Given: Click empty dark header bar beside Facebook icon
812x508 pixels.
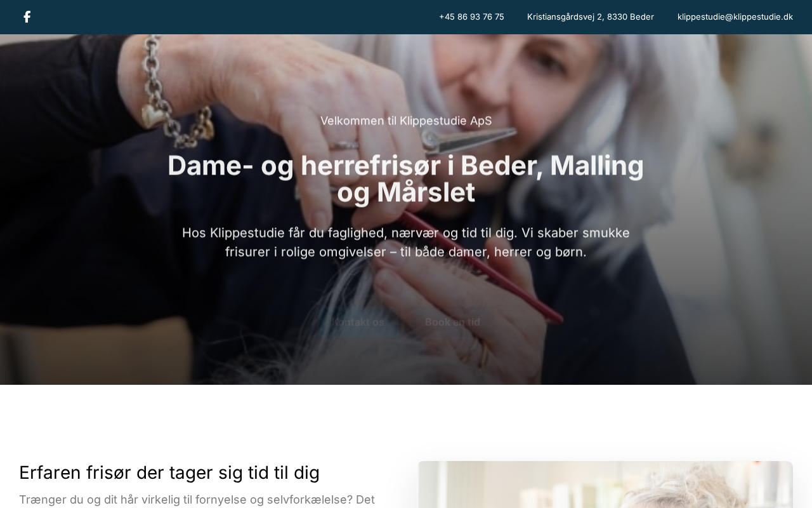Looking at the screenshot, I should coord(228,17).
